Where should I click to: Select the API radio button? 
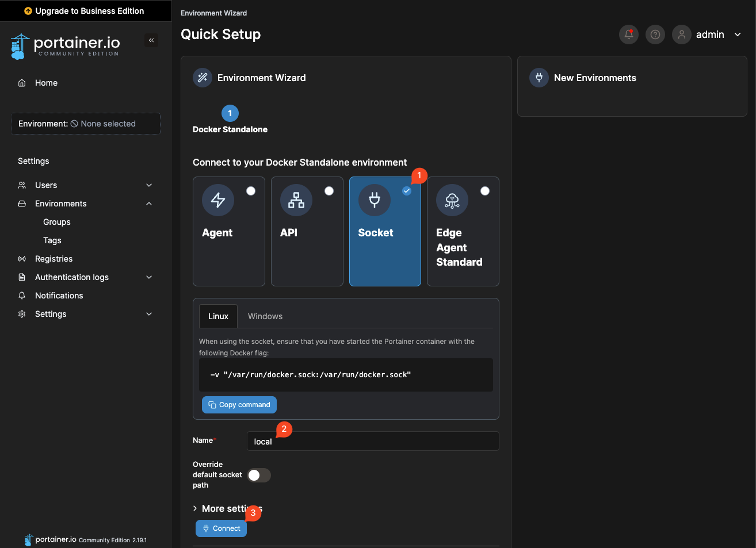(x=329, y=191)
